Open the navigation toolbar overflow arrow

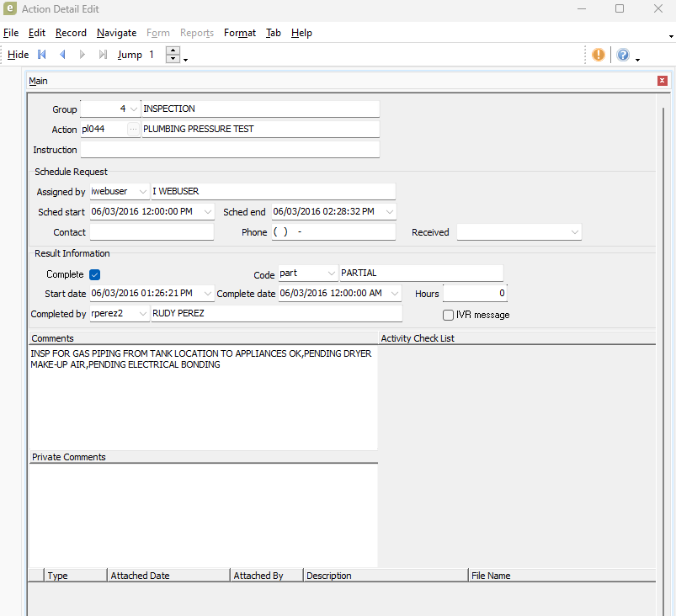point(185,60)
